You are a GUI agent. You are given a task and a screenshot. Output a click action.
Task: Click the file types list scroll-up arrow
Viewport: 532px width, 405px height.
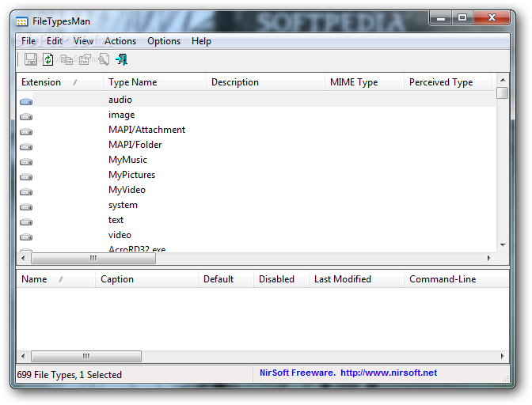click(503, 80)
